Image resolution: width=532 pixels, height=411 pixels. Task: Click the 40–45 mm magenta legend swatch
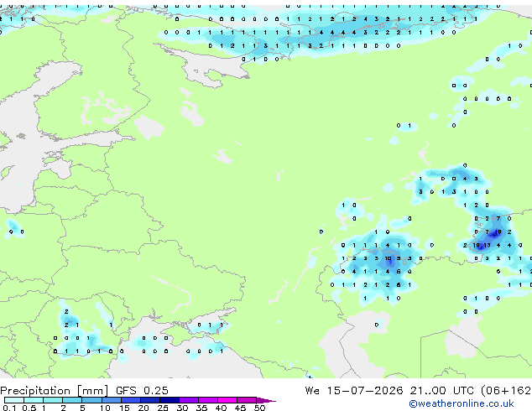227,400
